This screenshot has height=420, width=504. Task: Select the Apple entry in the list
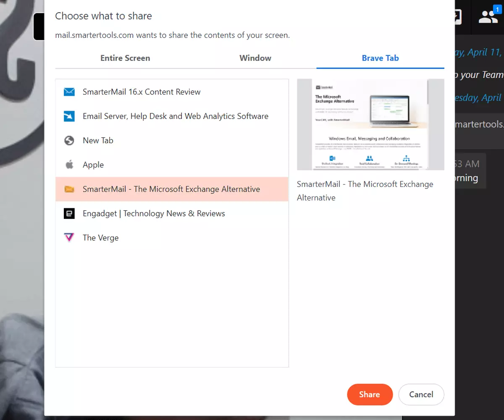[172, 165]
